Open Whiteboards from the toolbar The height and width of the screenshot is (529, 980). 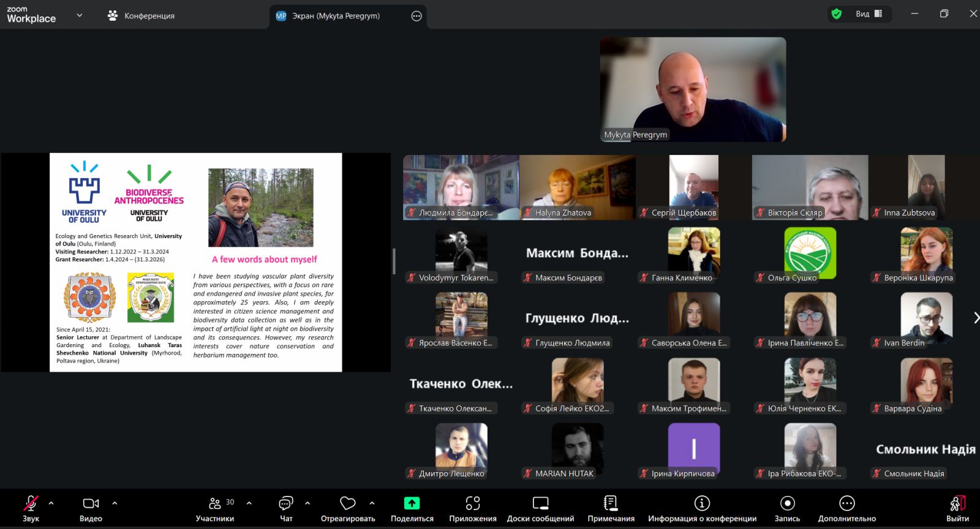point(540,508)
